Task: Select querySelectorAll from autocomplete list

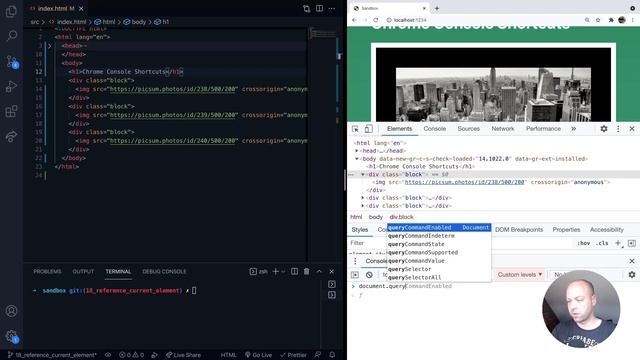Action: (x=439, y=278)
